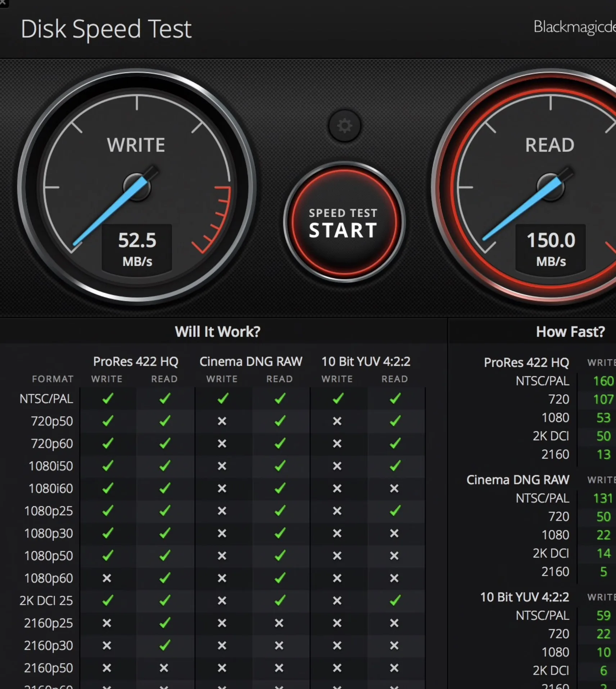Click 1080p50 ProRes 422 HQ write checkmark
The width and height of the screenshot is (616, 689).
pyautogui.click(x=108, y=556)
